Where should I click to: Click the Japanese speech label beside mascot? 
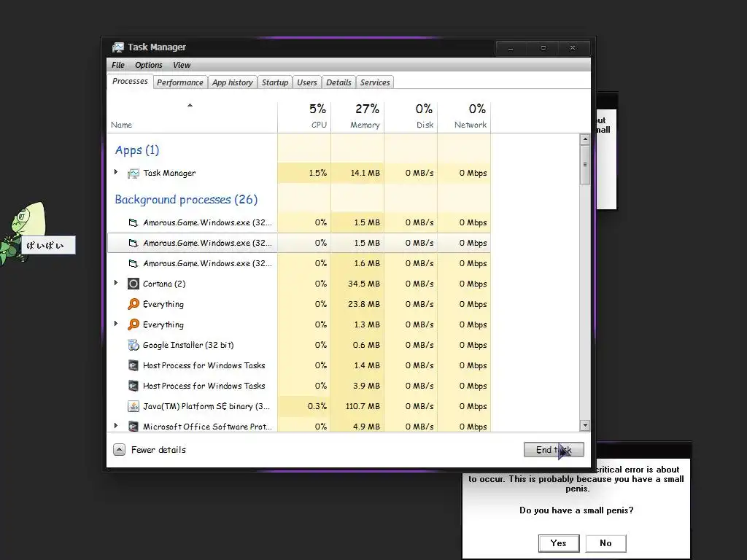48,245
